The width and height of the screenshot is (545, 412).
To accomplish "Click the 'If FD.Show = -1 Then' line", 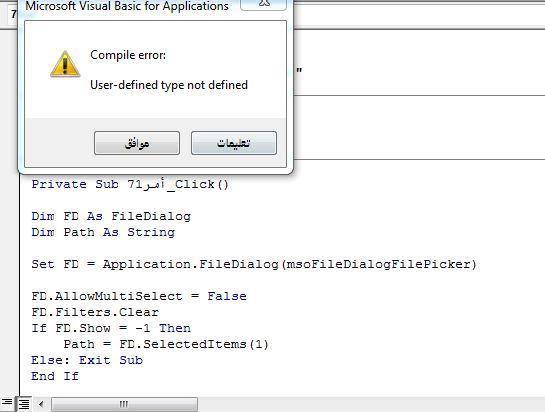I will (111, 328).
